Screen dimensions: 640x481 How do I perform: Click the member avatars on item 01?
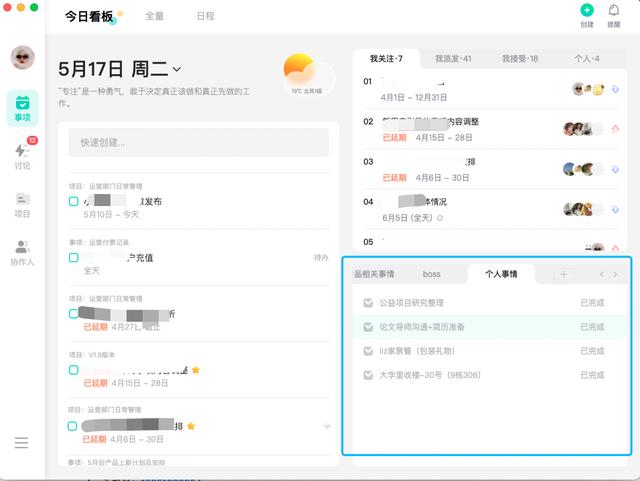click(588, 89)
